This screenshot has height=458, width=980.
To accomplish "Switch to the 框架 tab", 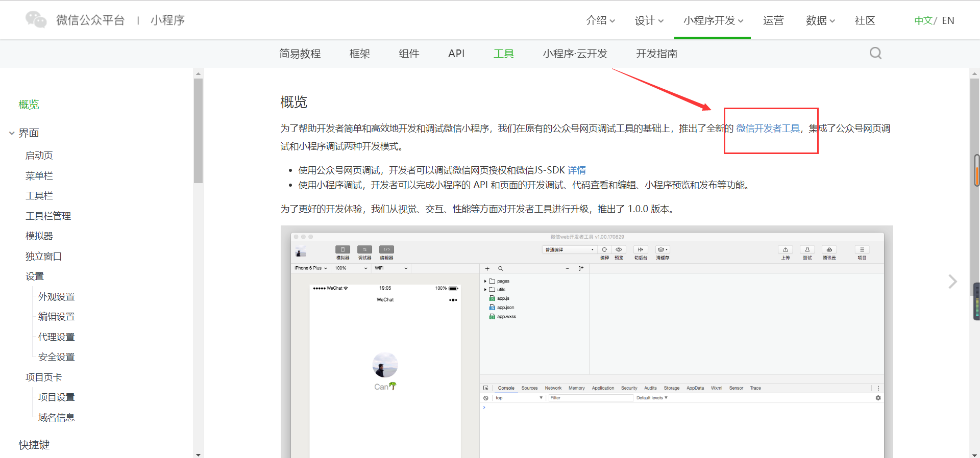I will [360, 54].
